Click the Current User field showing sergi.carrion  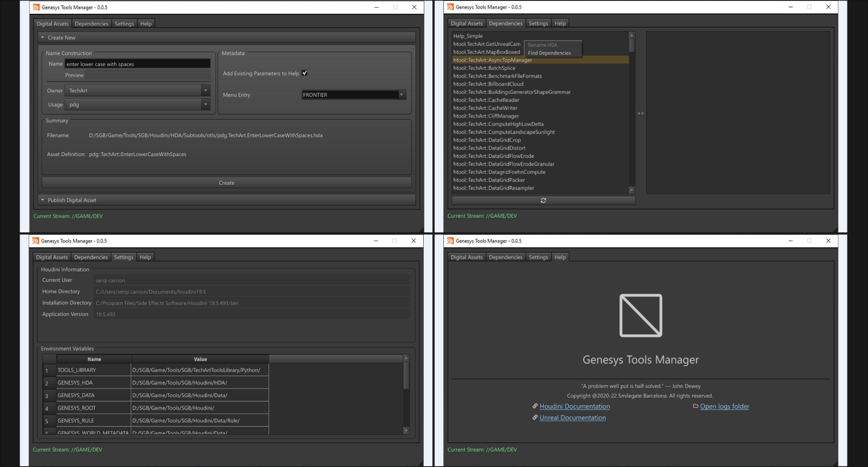point(252,280)
